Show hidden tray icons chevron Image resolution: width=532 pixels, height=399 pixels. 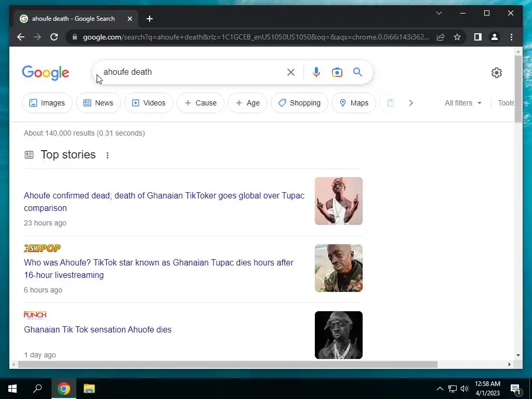440,389
